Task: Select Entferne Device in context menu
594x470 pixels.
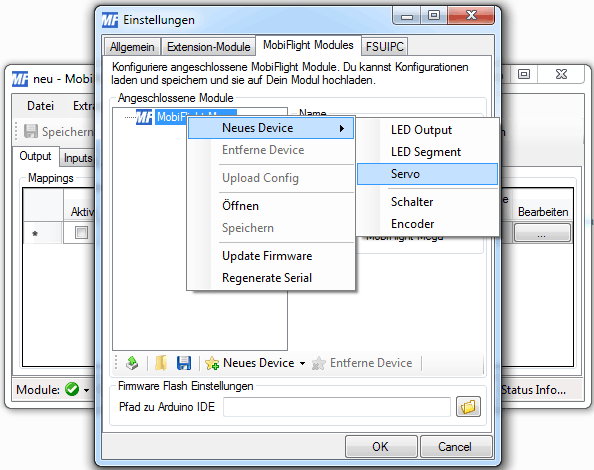Action: pos(271,150)
